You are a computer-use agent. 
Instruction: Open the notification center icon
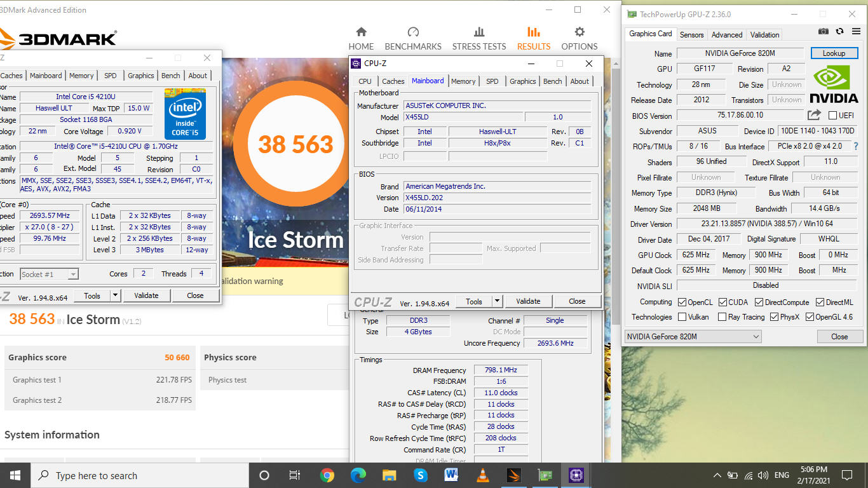tap(846, 475)
